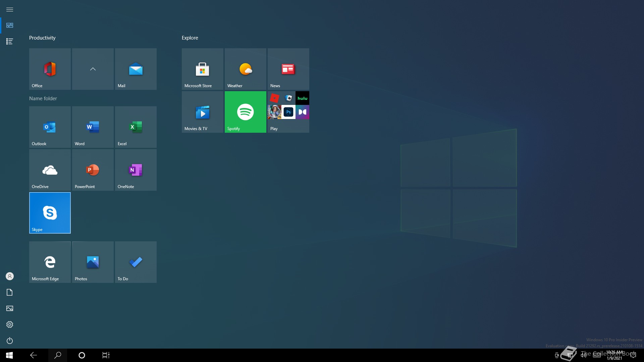Viewport: 644px width, 362px height.
Task: Open Task View on the taskbar
Action: 106,355
